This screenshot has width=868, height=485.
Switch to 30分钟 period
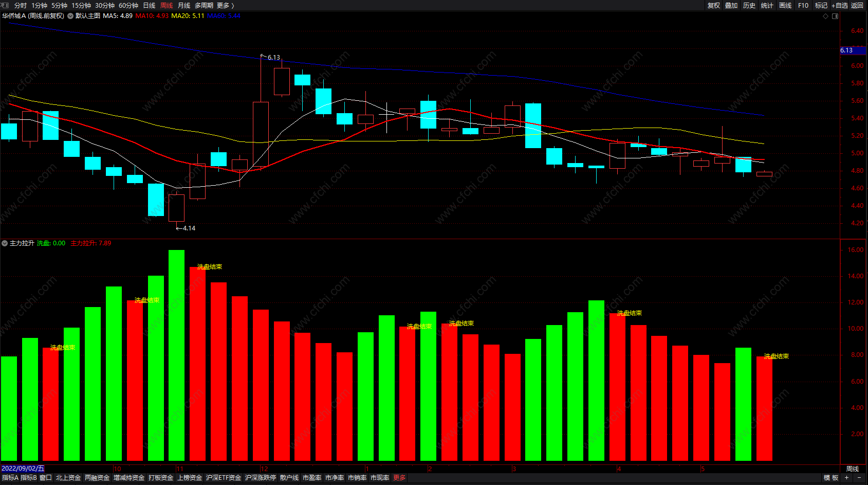click(x=105, y=5)
